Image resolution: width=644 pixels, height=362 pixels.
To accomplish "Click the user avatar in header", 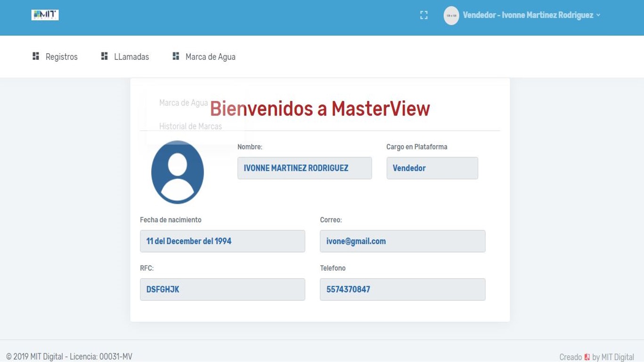I will (451, 16).
